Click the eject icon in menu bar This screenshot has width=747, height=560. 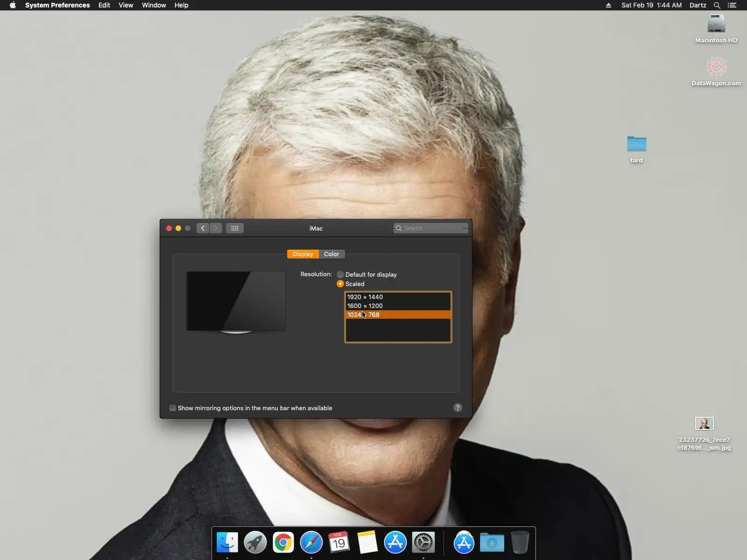tap(608, 5)
